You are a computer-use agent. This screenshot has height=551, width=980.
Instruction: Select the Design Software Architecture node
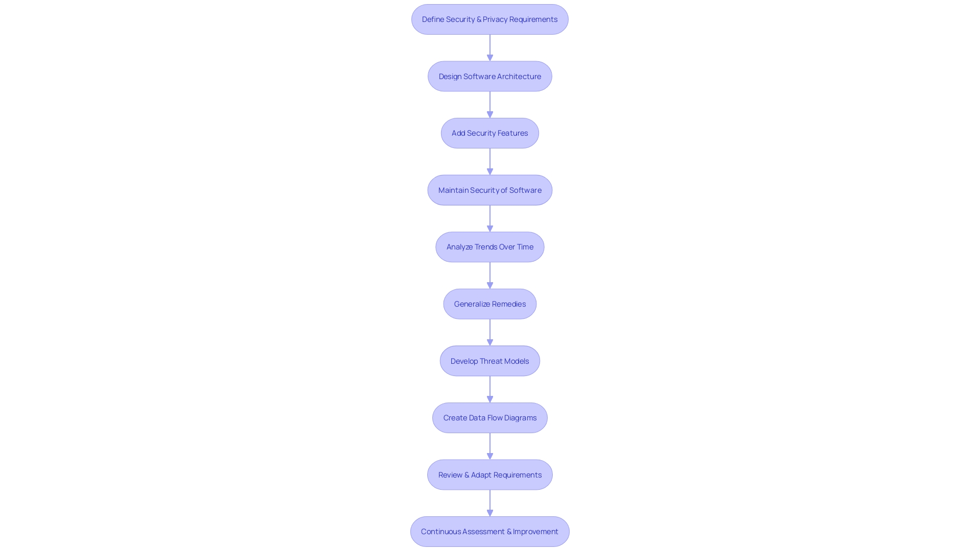point(489,76)
